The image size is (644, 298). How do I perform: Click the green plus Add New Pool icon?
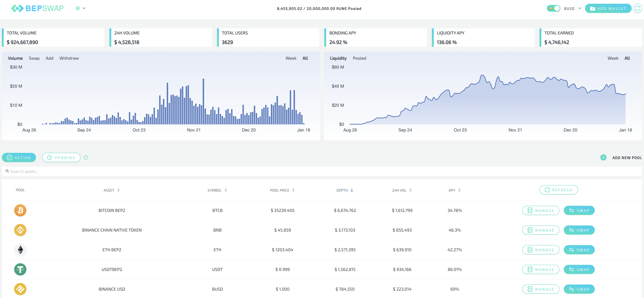click(x=603, y=157)
